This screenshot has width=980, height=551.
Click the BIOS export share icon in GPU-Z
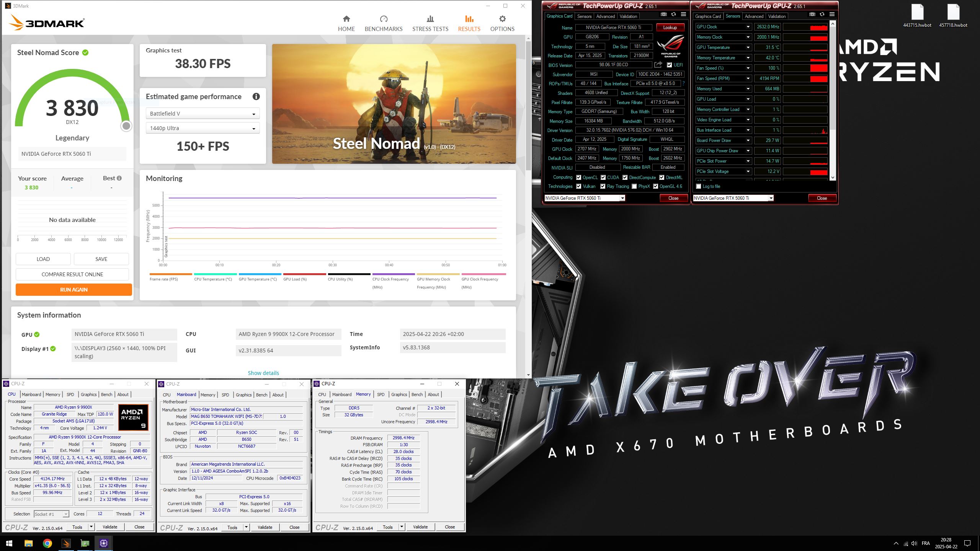pyautogui.click(x=658, y=65)
